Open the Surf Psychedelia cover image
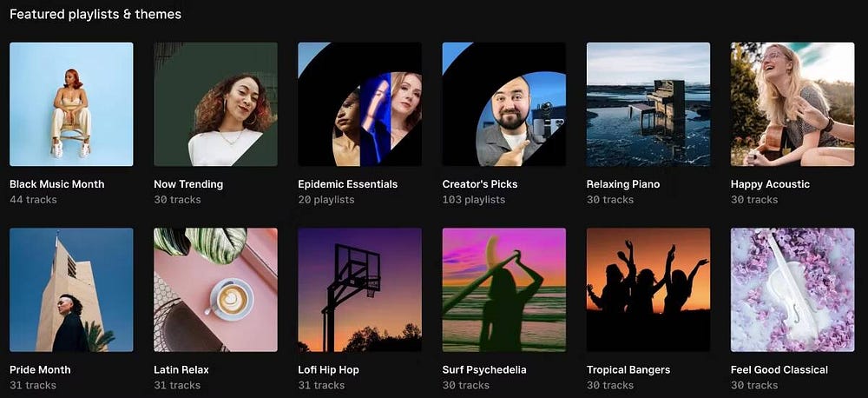Screen dimensions: 868x398 pos(503,290)
